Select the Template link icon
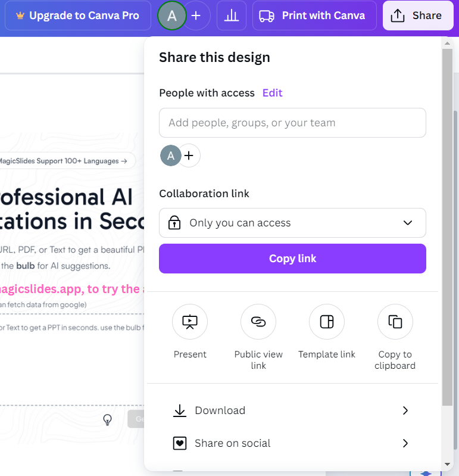459x476 pixels. click(326, 322)
